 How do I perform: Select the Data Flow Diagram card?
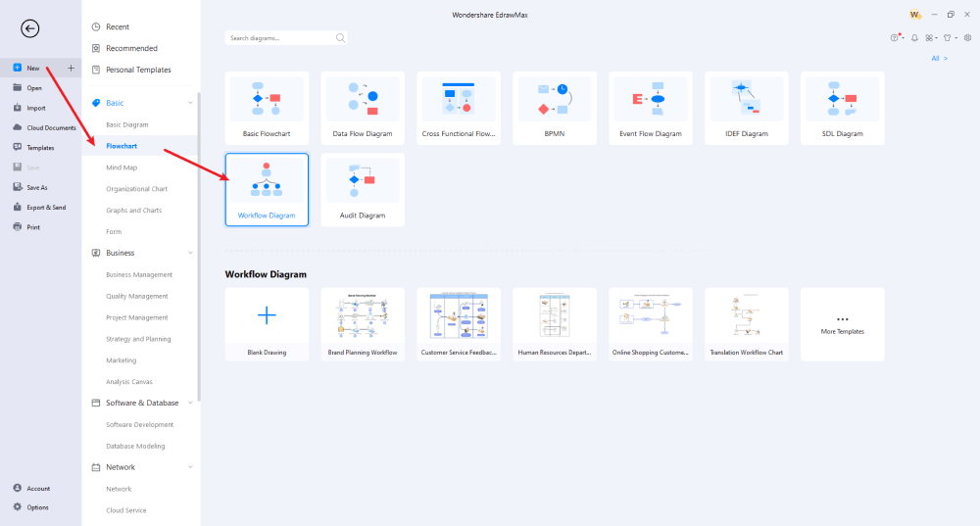click(363, 108)
